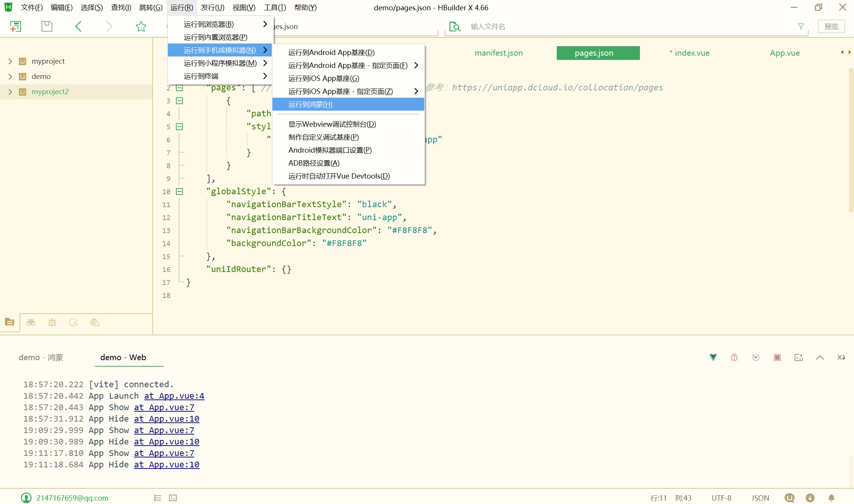This screenshot has width=854, height=504.
Task: Click the editor vertical scrollbar
Action: point(851,140)
